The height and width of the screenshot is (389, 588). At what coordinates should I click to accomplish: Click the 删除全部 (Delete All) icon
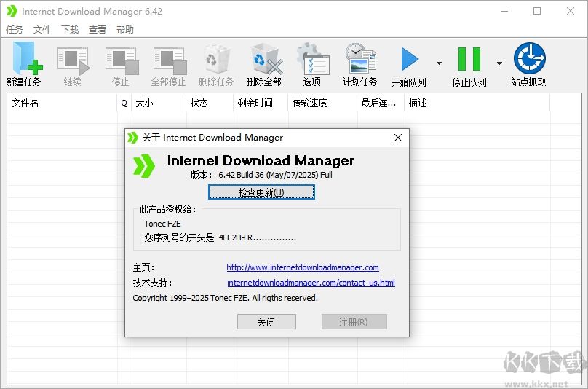pyautogui.click(x=263, y=60)
